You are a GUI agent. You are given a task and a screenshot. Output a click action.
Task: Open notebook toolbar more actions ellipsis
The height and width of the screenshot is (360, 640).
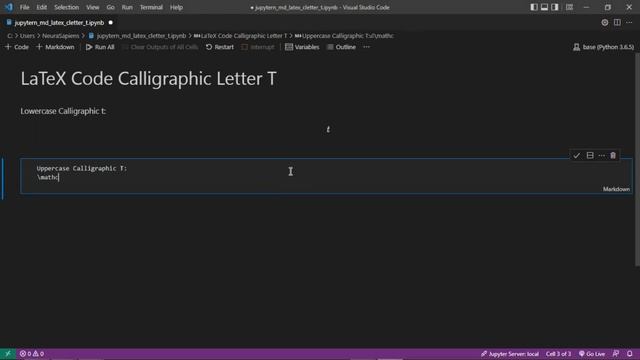[367, 47]
